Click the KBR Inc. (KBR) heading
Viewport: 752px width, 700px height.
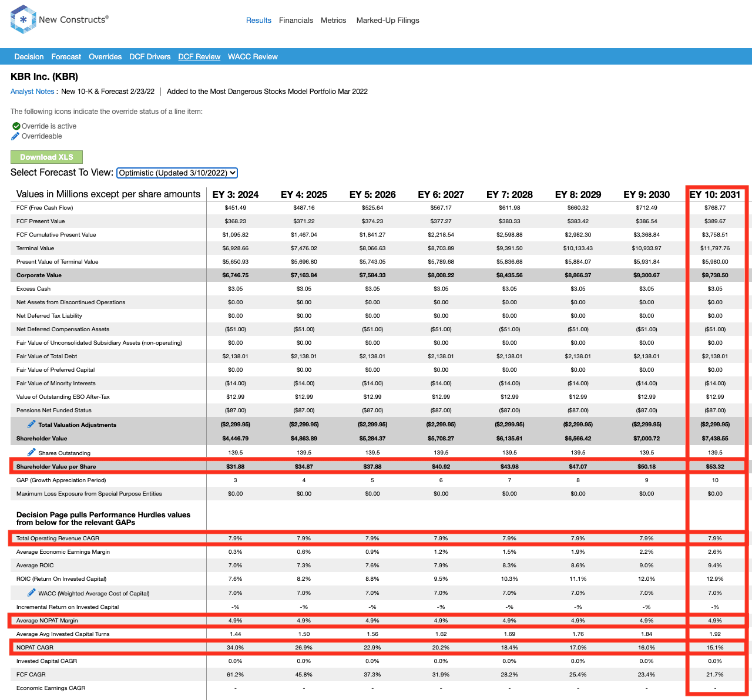(x=44, y=76)
